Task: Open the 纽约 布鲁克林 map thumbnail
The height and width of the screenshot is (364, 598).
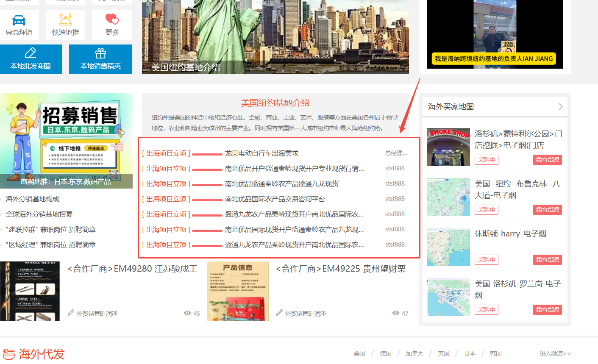Action: point(448,197)
